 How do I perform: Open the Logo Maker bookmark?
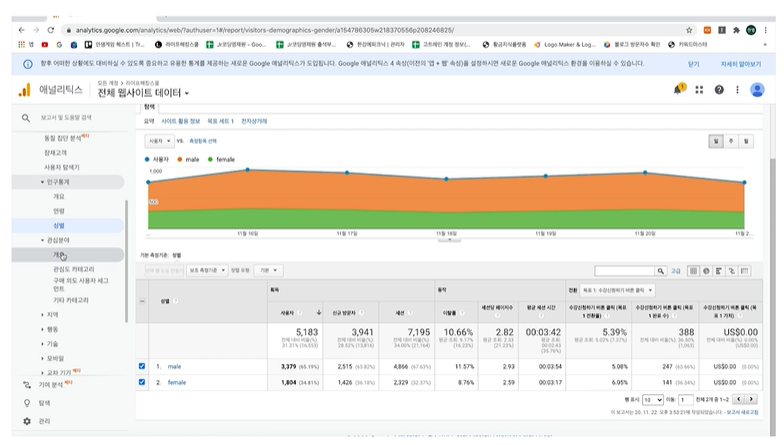565,44
